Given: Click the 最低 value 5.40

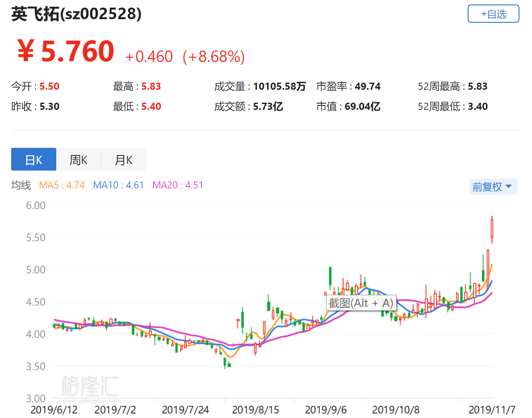Looking at the screenshot, I should (151, 107).
